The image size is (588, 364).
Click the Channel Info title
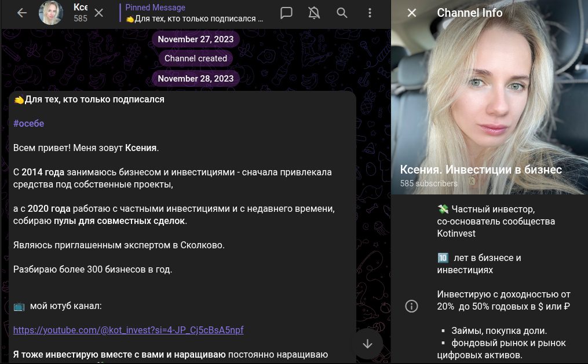pyautogui.click(x=469, y=13)
